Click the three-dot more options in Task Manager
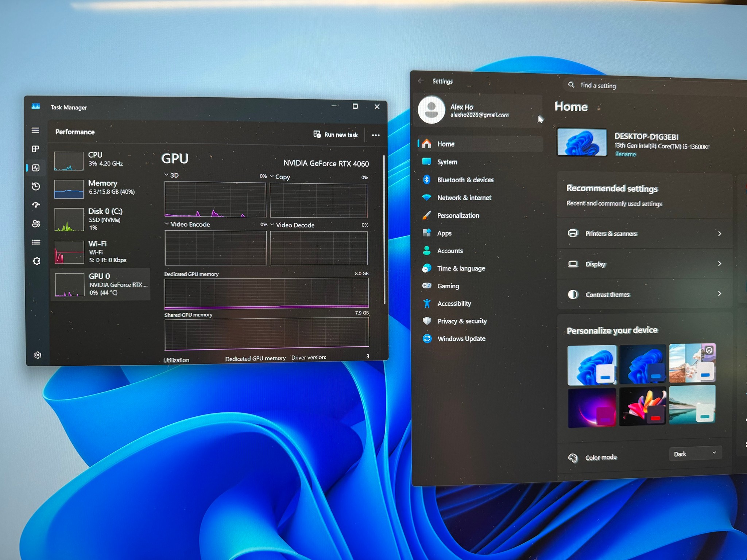Viewport: 747px width, 560px height. click(376, 135)
